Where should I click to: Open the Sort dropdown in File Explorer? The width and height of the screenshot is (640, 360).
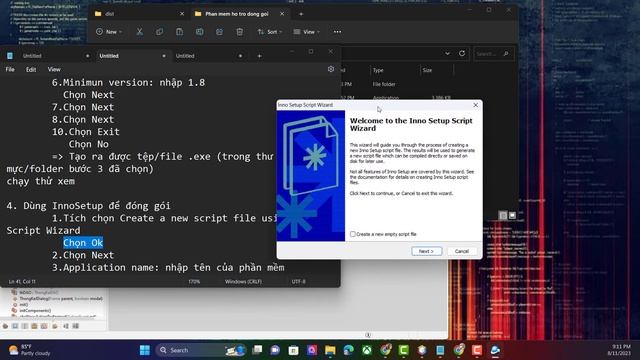click(x=270, y=32)
